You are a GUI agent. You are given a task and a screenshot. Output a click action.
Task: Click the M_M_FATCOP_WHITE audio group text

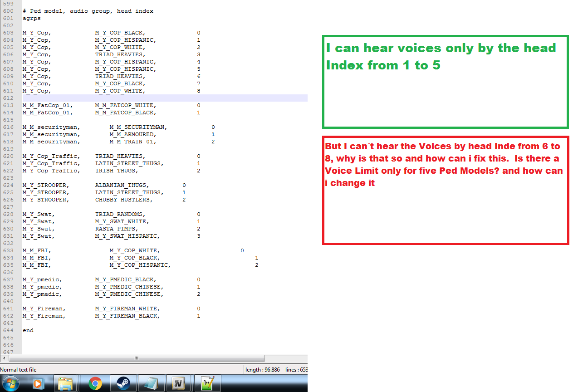point(126,105)
